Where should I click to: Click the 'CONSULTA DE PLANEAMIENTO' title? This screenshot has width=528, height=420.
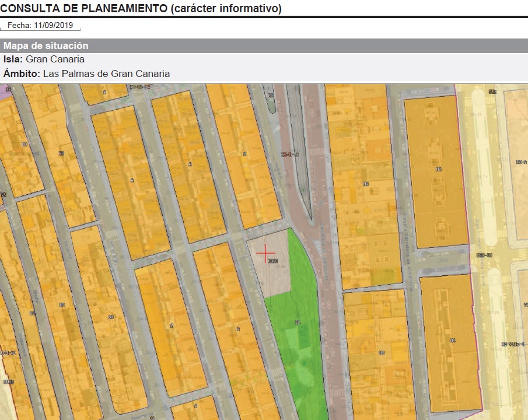(x=141, y=8)
